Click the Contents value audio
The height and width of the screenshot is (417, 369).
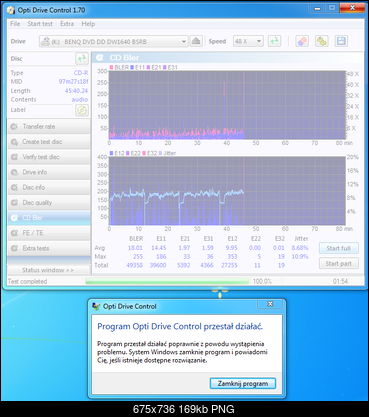click(x=80, y=100)
